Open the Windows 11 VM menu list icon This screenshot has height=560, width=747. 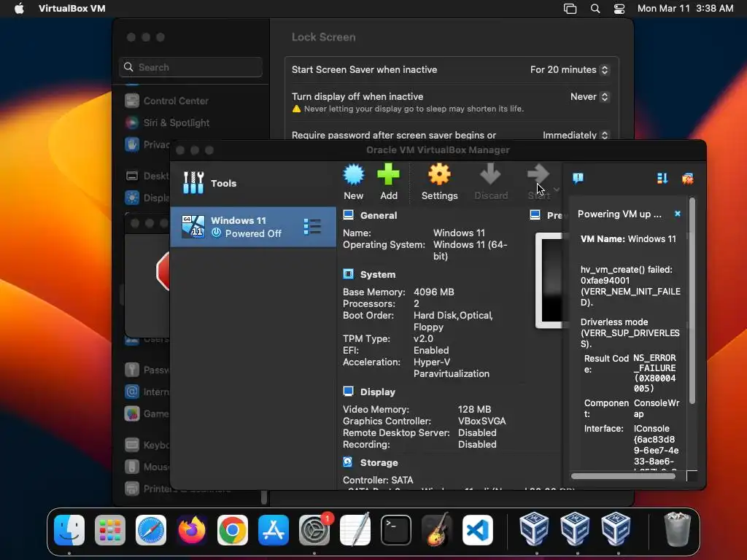point(312,227)
